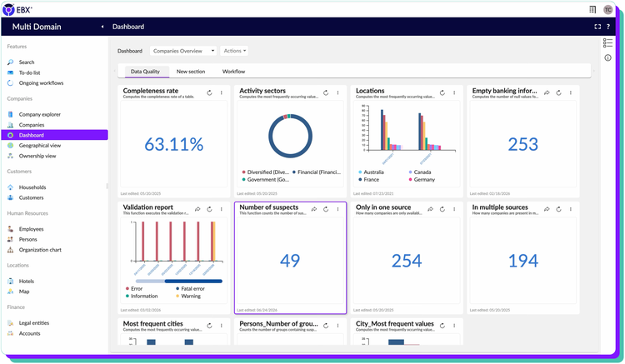Switch to the Workflow tab
This screenshot has width=625, height=364.
point(233,72)
